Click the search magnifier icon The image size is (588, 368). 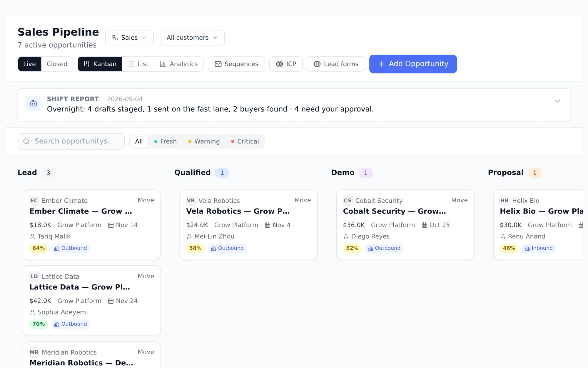click(x=26, y=141)
